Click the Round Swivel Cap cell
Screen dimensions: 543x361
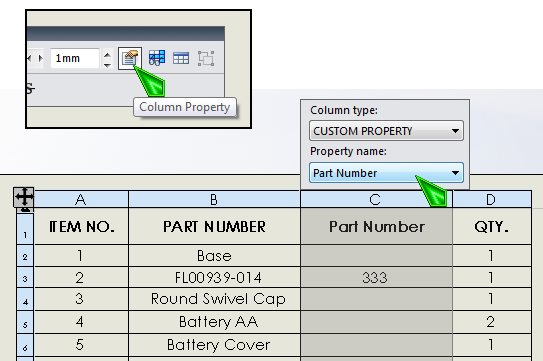pyautogui.click(x=214, y=299)
